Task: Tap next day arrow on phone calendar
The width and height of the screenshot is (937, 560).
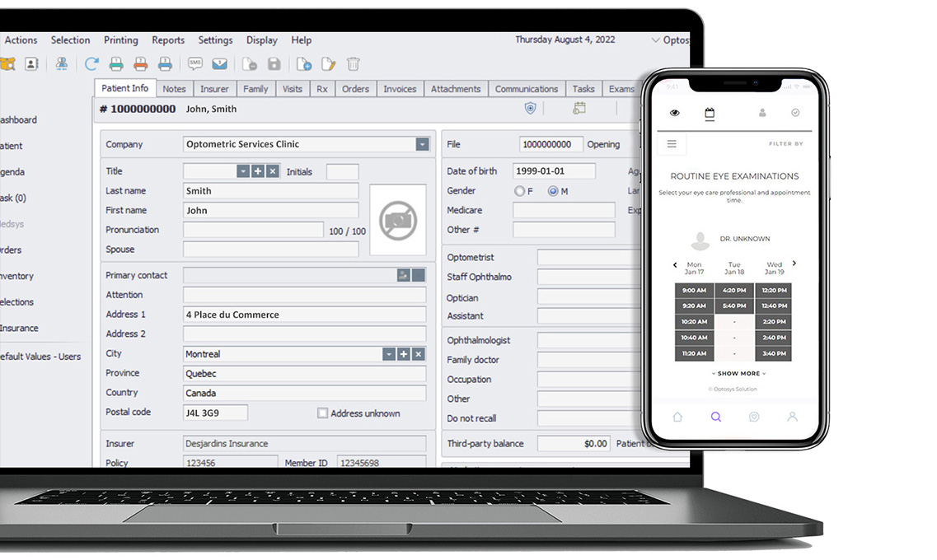Action: point(794,263)
